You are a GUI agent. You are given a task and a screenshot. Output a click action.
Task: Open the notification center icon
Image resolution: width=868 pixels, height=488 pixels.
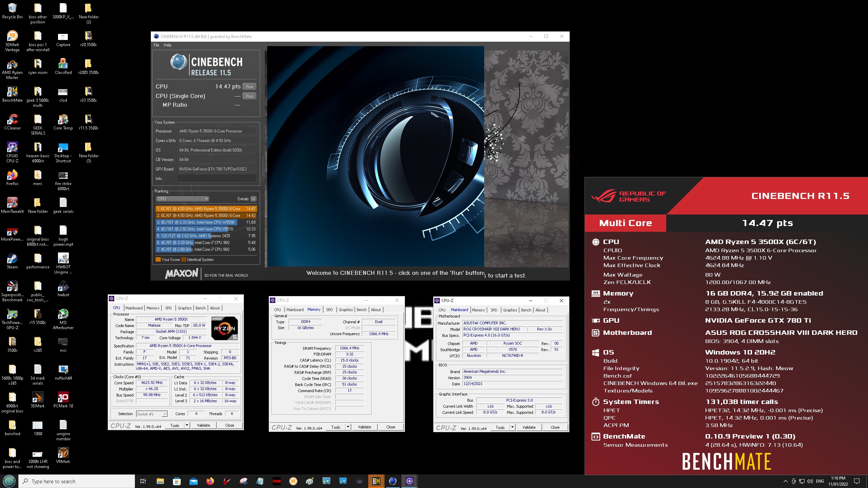click(857, 481)
